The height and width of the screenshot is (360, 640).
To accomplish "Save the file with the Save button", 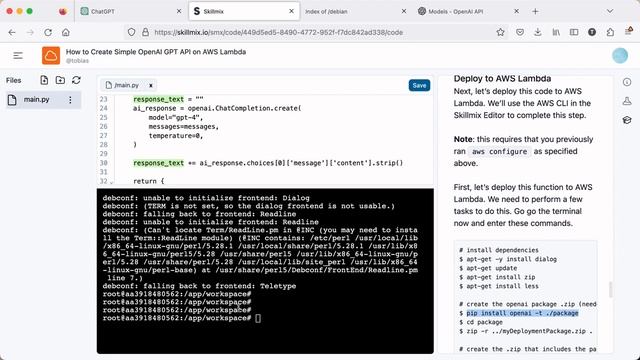I will click(x=419, y=85).
